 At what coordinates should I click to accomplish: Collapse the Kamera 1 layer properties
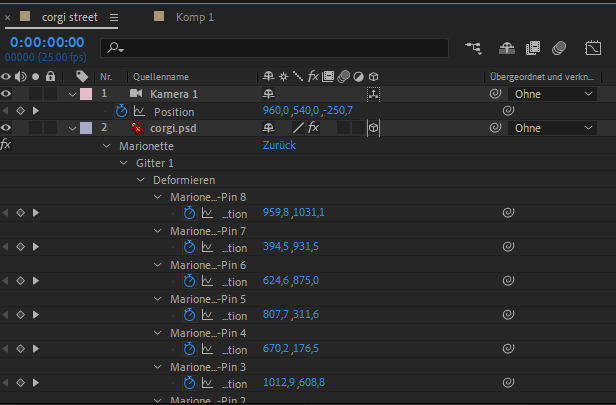pyautogui.click(x=72, y=94)
